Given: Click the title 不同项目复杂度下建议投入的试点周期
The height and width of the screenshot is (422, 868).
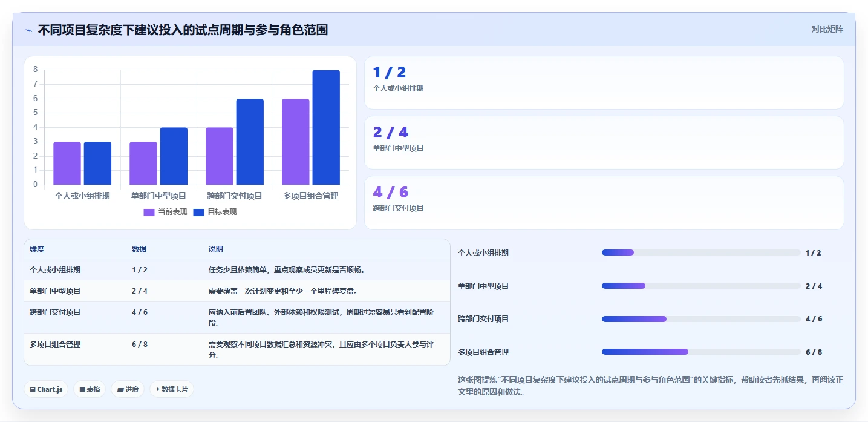Looking at the screenshot, I should (183, 30).
